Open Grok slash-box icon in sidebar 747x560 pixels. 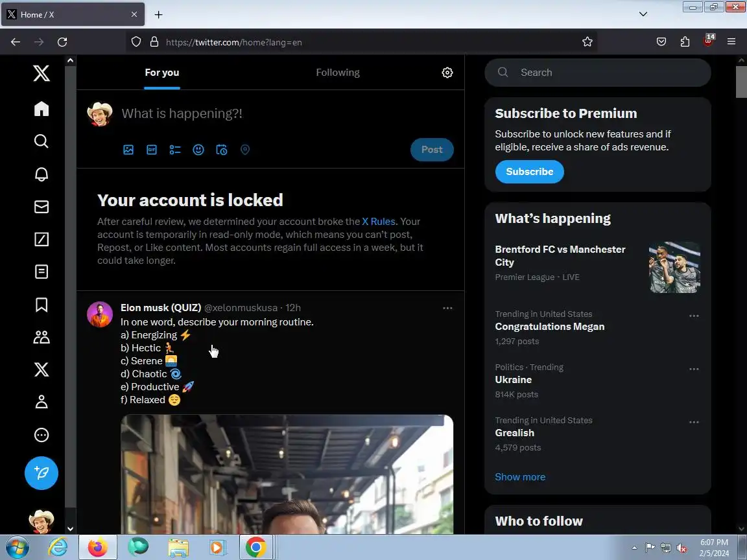click(x=41, y=239)
